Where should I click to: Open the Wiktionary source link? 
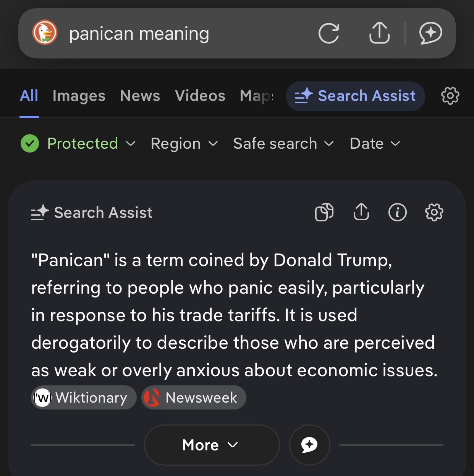84,398
